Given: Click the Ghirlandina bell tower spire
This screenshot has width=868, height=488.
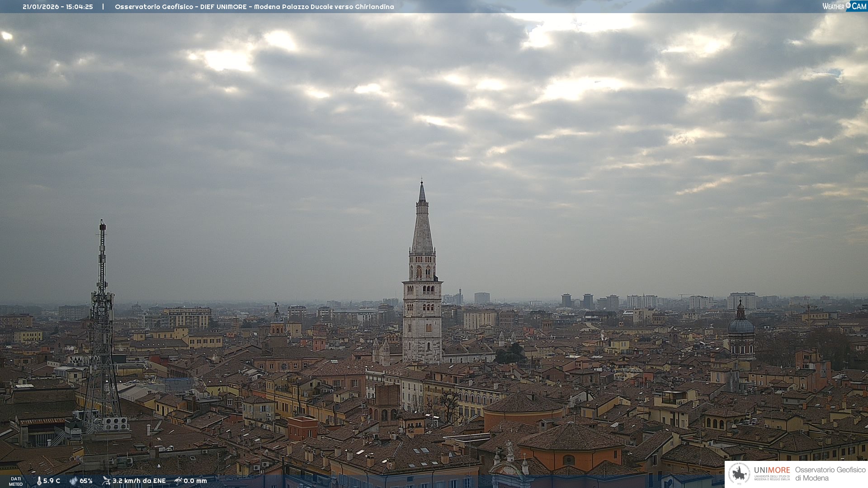Looking at the screenshot, I should pos(422,226).
